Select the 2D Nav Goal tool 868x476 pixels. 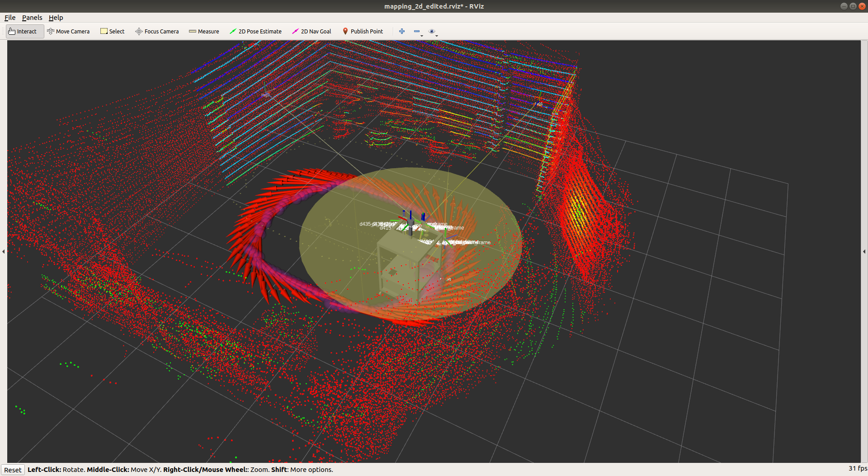[311, 31]
